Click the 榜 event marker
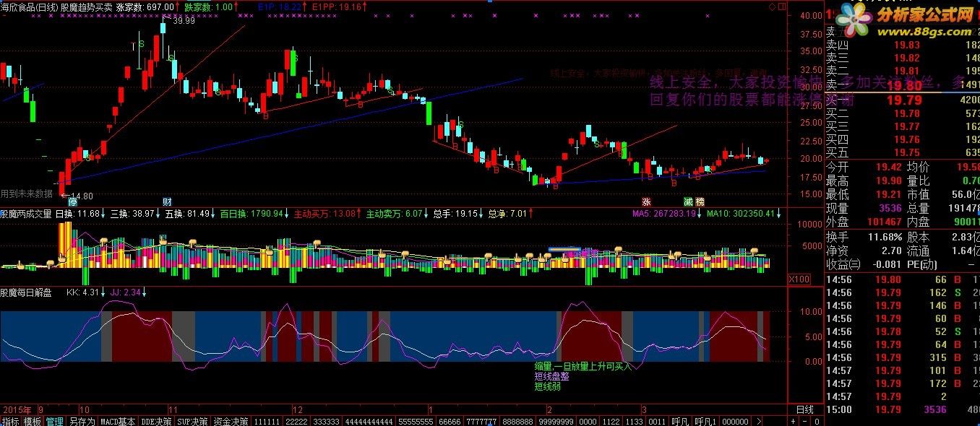The image size is (980, 426). coord(700,201)
